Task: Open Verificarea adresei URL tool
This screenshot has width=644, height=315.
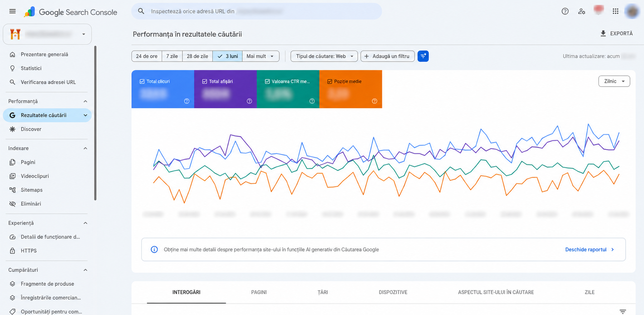Action: 47,82
